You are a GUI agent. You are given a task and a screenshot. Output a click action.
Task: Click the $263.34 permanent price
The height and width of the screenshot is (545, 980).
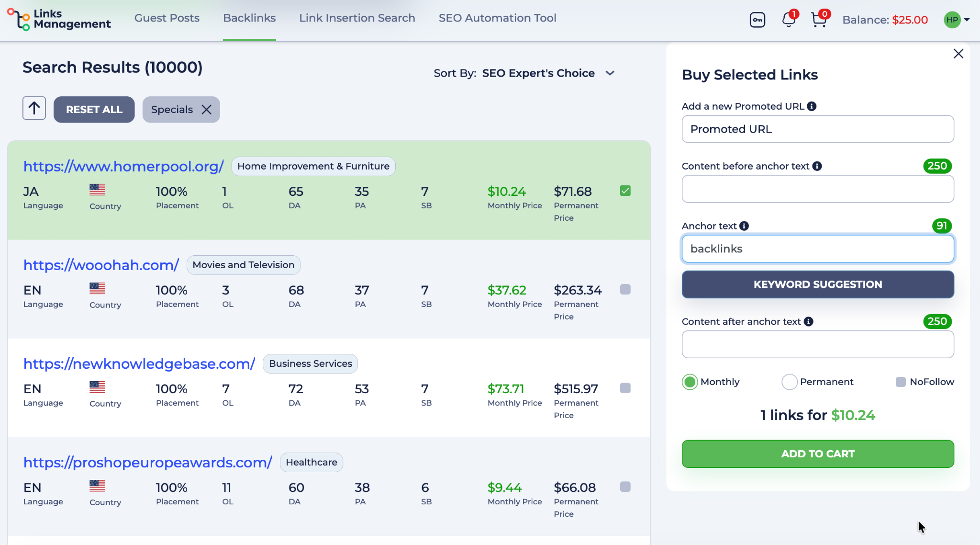578,290
